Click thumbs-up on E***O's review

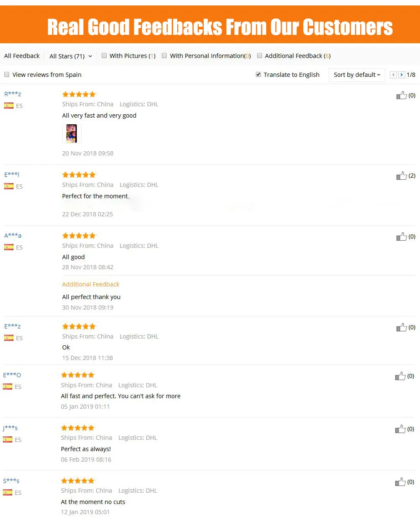(x=400, y=376)
